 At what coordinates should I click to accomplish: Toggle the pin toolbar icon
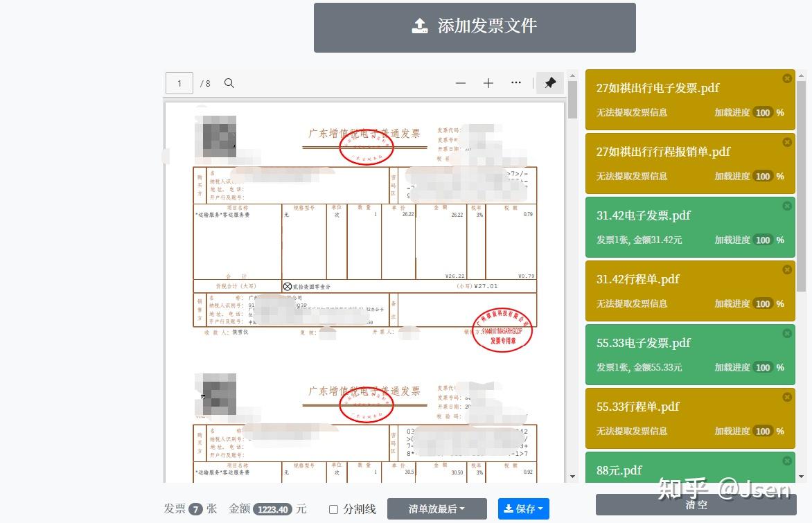(550, 83)
